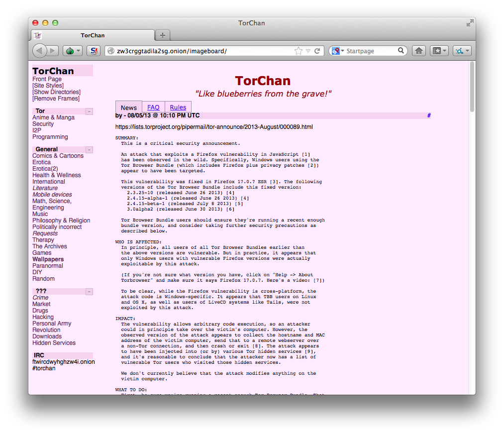504x434 pixels.
Task: Click the globe site identity icon
Action: [x=111, y=51]
